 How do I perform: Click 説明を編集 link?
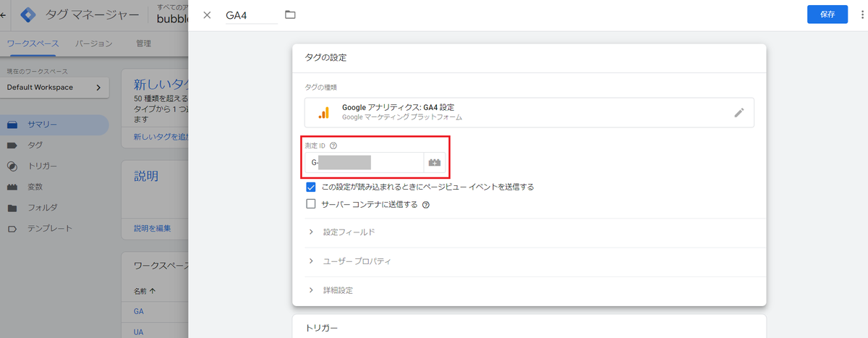coord(153,228)
